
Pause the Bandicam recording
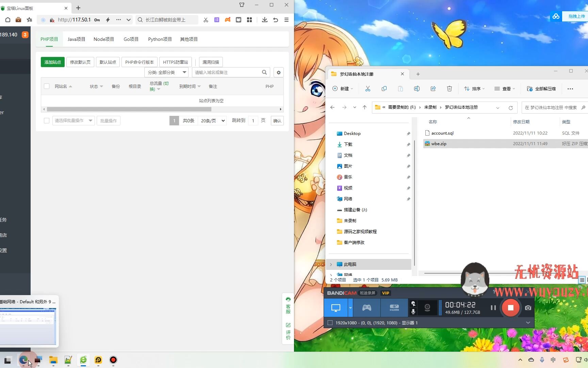click(x=493, y=308)
